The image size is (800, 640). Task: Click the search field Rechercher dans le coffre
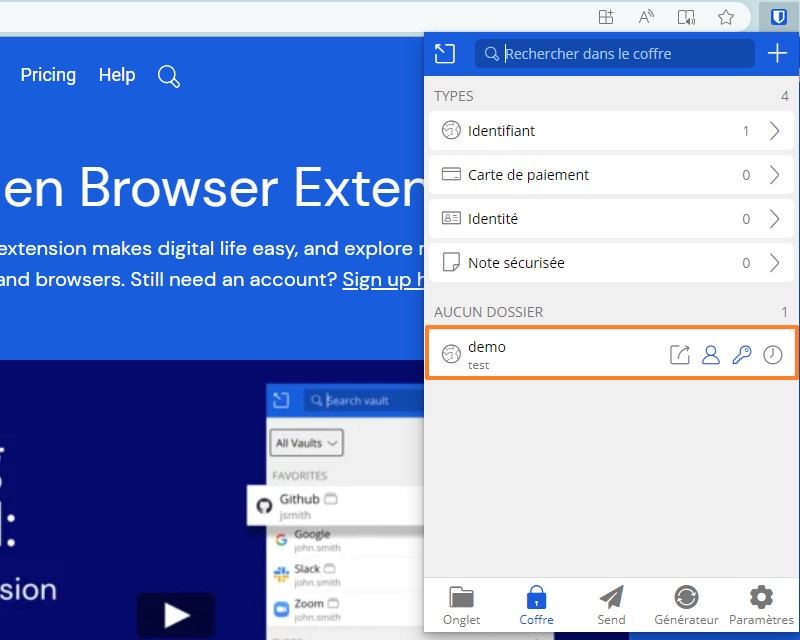[614, 54]
